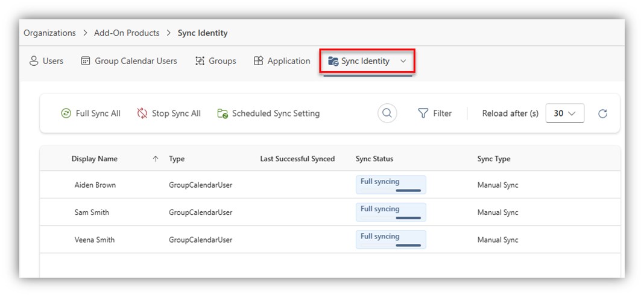Expand the Sync Identity tab chevron
The image size is (644, 297).
(403, 61)
